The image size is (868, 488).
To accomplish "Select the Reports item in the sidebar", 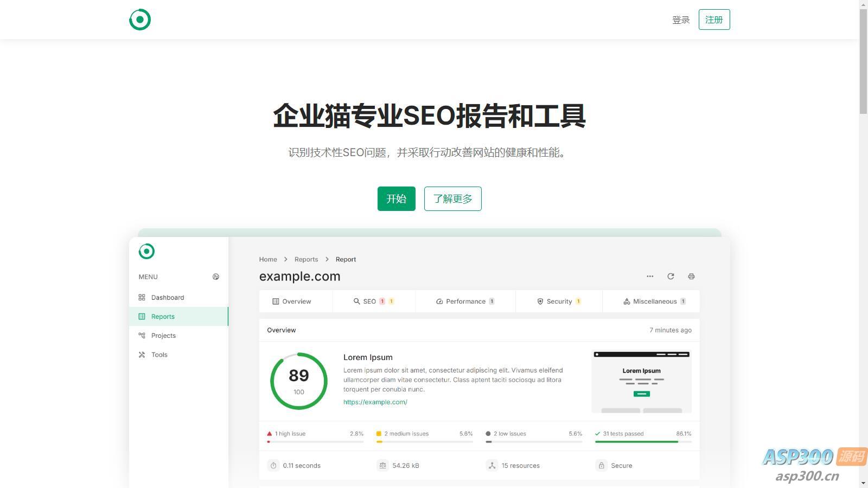I will coord(163,317).
